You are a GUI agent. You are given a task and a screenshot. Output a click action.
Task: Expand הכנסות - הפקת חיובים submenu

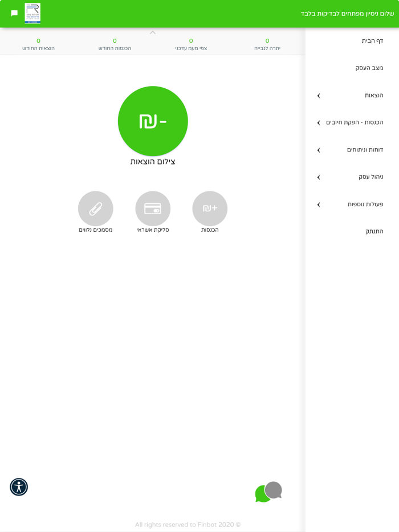[319, 123]
